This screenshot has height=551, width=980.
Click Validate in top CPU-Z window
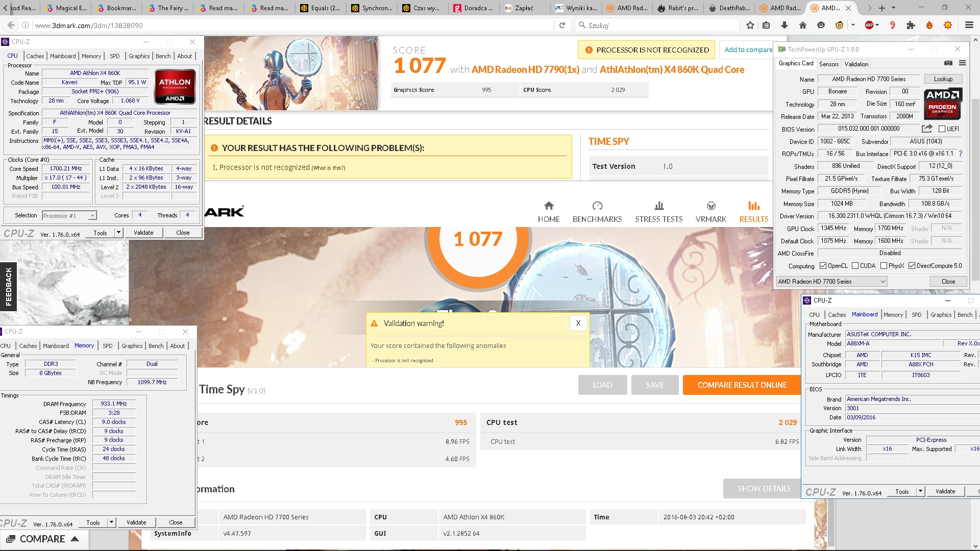point(143,233)
